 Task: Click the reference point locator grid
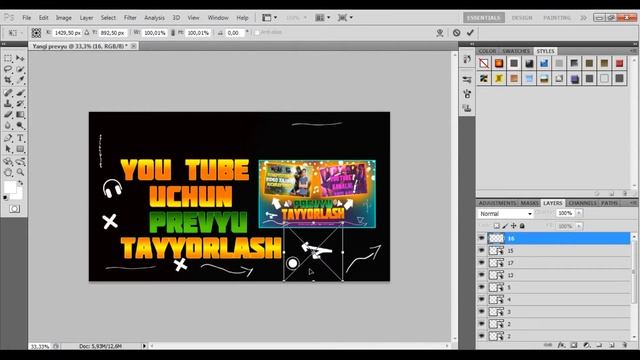coord(36,33)
